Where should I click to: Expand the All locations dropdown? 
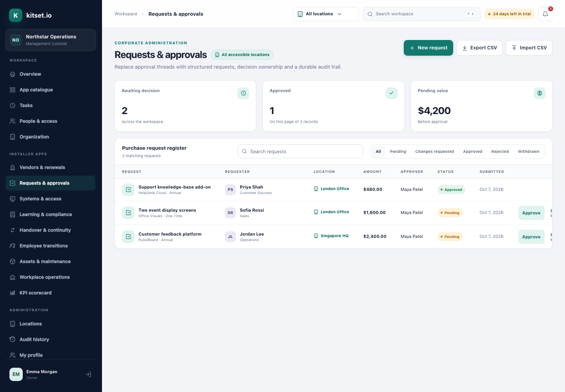click(x=326, y=14)
